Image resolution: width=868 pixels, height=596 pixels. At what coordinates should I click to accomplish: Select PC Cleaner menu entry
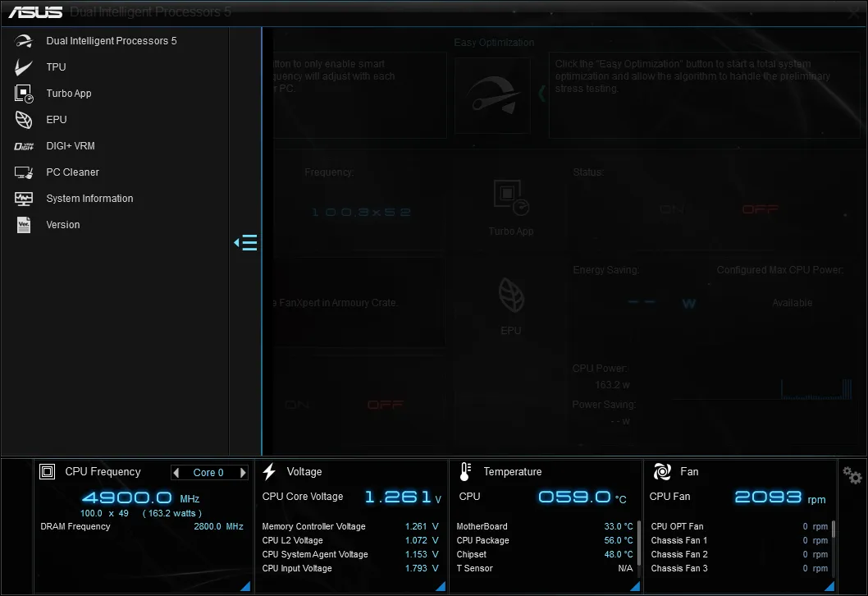[72, 172]
